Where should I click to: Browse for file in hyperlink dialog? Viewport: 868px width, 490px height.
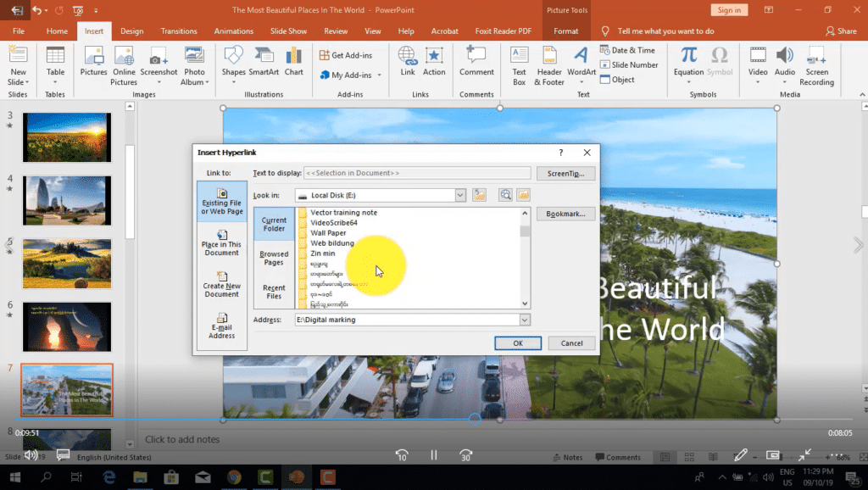[x=523, y=195]
